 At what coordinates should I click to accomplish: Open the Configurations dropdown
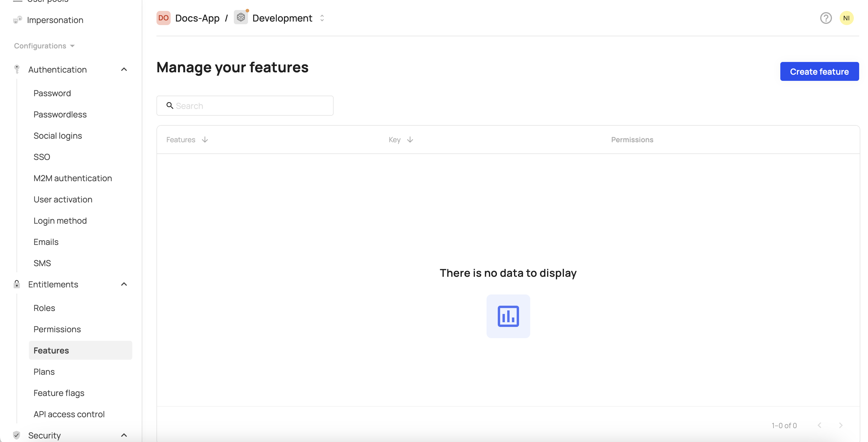click(44, 46)
